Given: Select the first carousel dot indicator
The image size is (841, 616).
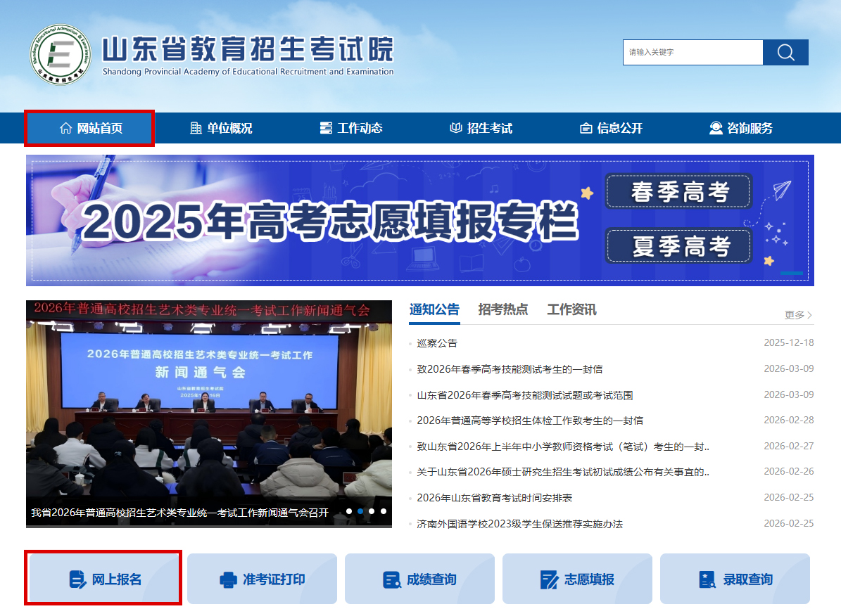Looking at the screenshot, I should point(349,511).
